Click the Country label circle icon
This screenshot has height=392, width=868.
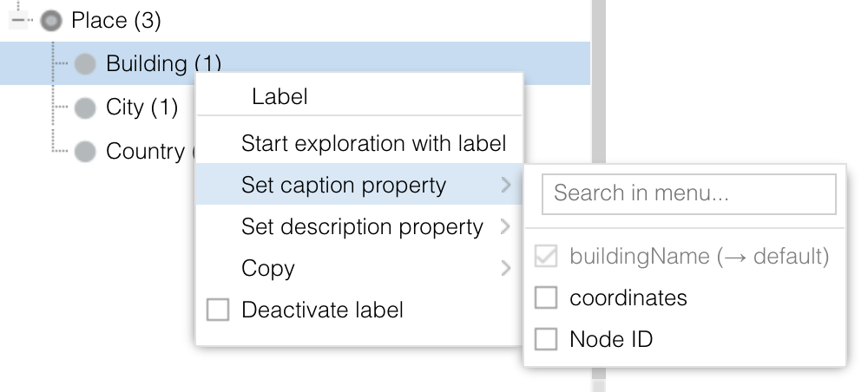click(x=85, y=152)
